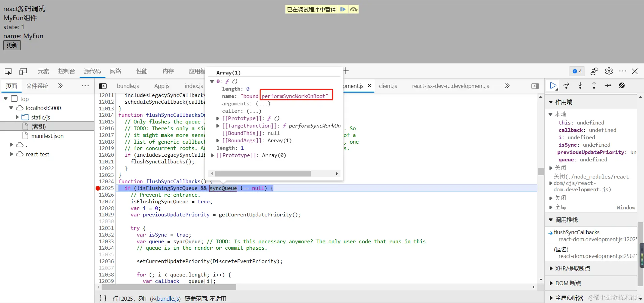
Task: Switch to the 源代码 tab
Action: tap(93, 71)
